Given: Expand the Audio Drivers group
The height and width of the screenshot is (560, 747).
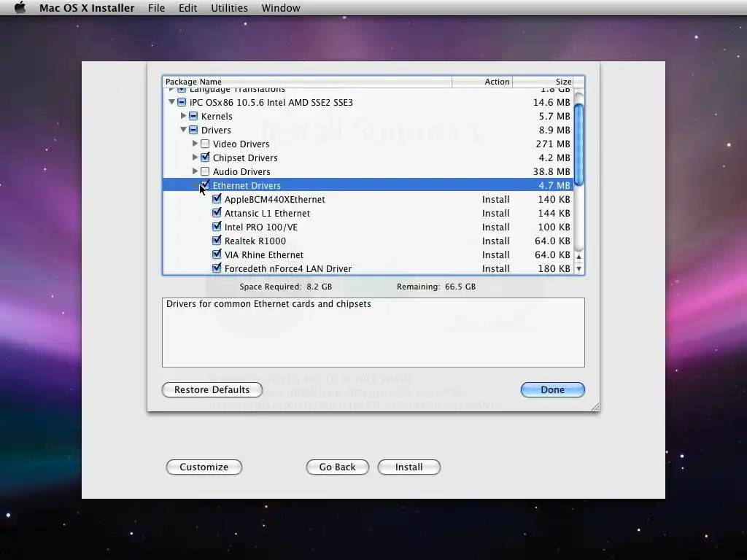Looking at the screenshot, I should click(195, 171).
